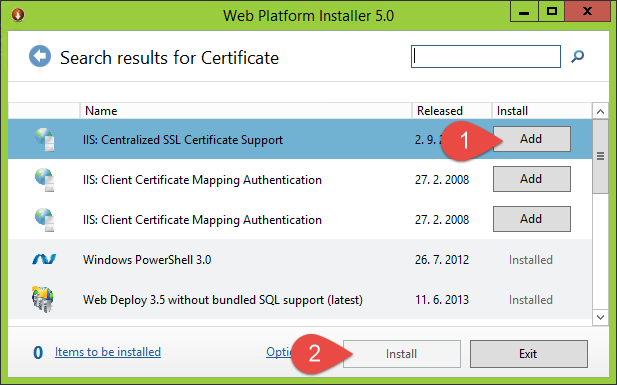The image size is (617, 385).
Task: Click the Install button at bottom
Action: 402,354
